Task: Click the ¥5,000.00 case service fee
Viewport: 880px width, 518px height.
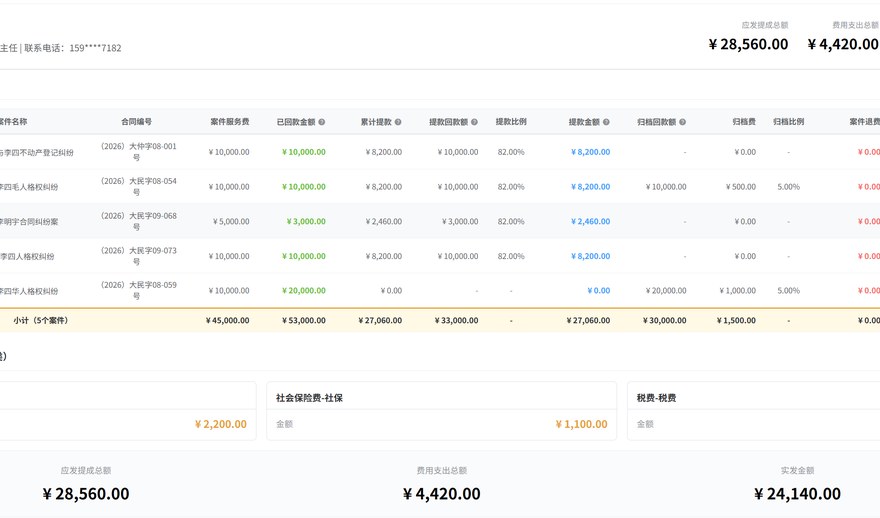Action: pos(231,222)
